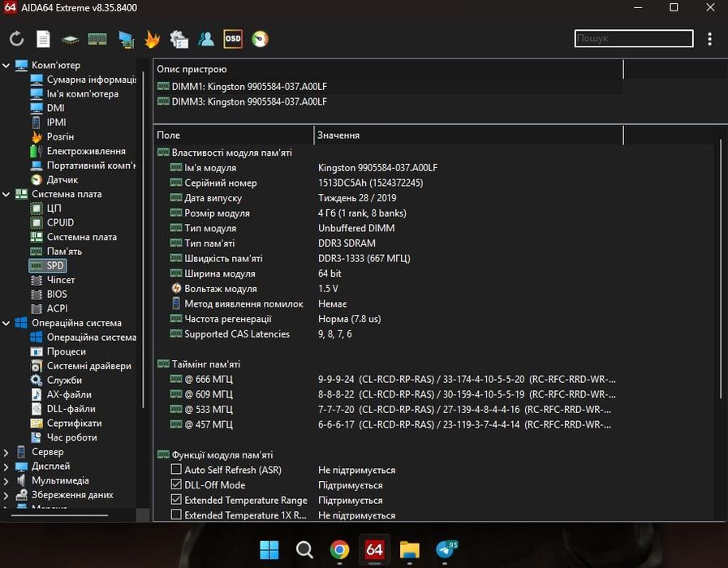Open the Report document icon
This screenshot has width=728, height=568.
pos(43,39)
